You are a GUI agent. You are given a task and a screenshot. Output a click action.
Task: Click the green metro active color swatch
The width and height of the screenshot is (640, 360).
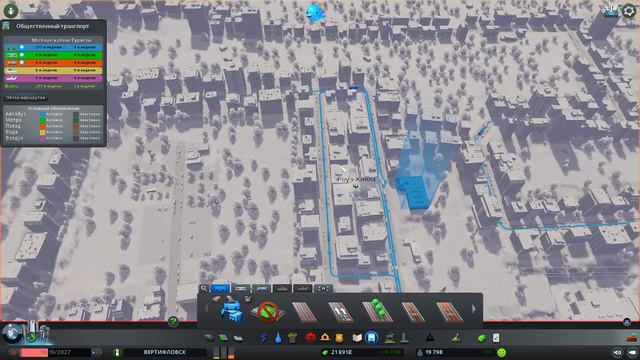point(43,120)
